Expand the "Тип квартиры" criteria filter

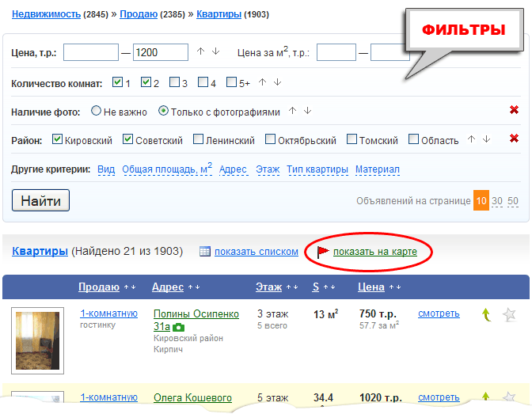coord(317,169)
